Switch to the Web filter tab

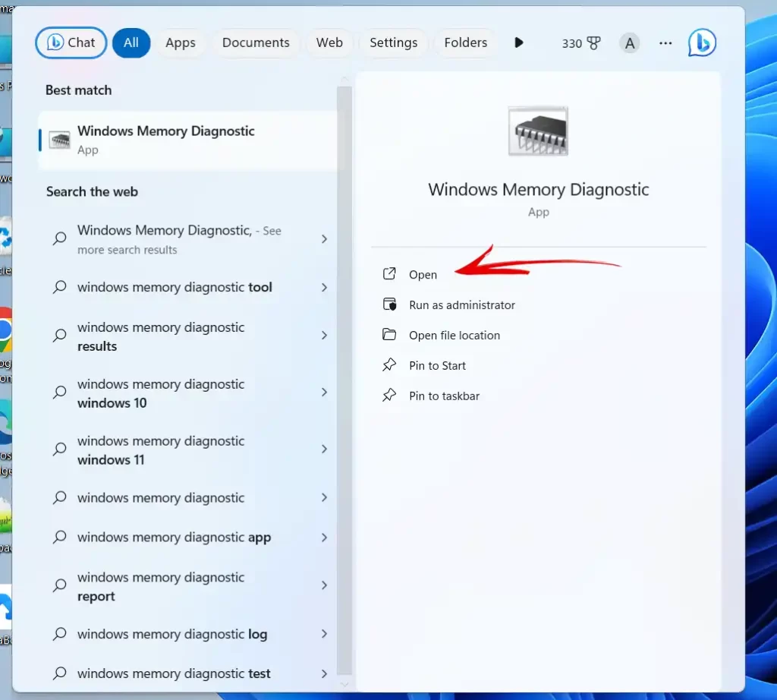pyautogui.click(x=329, y=43)
